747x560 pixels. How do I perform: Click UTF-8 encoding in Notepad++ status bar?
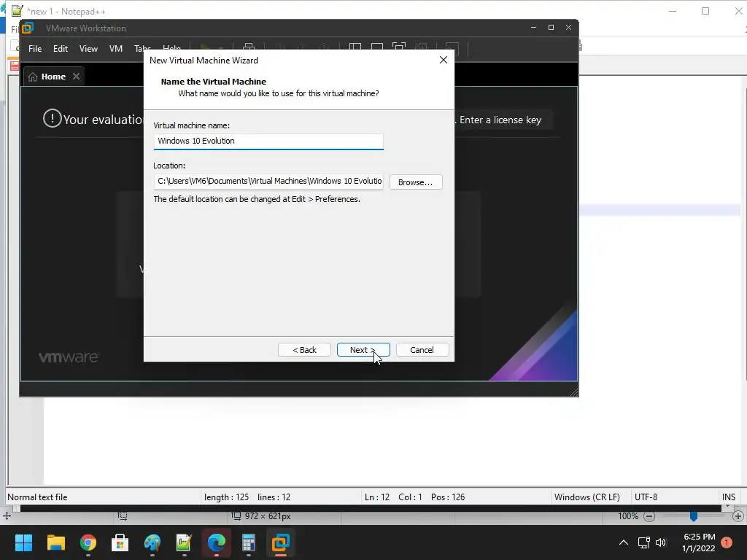tap(646, 497)
